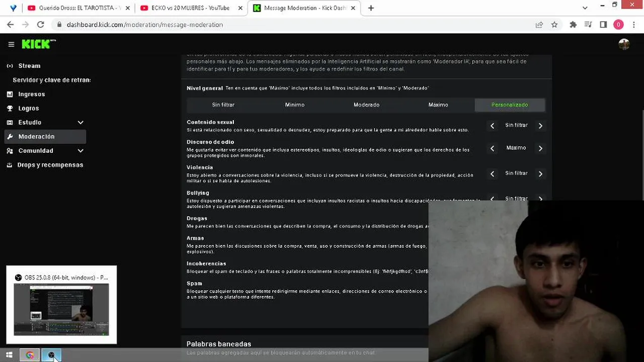Select the Moderado general level

(x=366, y=105)
